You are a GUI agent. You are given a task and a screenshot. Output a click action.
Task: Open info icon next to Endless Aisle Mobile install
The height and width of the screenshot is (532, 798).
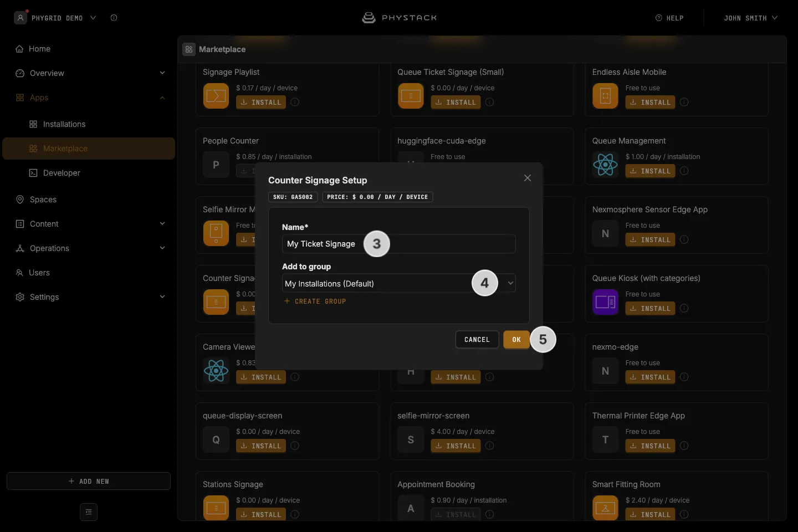click(684, 102)
